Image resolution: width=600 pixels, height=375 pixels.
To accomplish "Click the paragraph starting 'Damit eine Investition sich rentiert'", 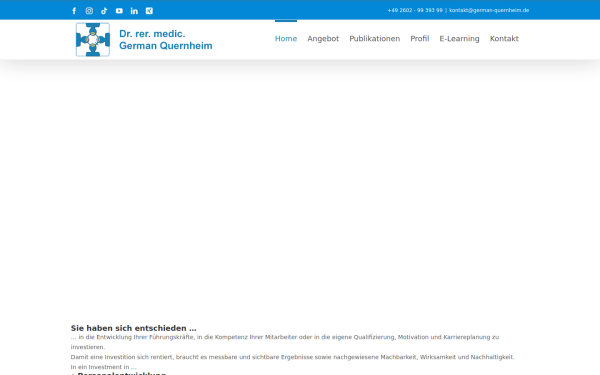I will tap(292, 357).
